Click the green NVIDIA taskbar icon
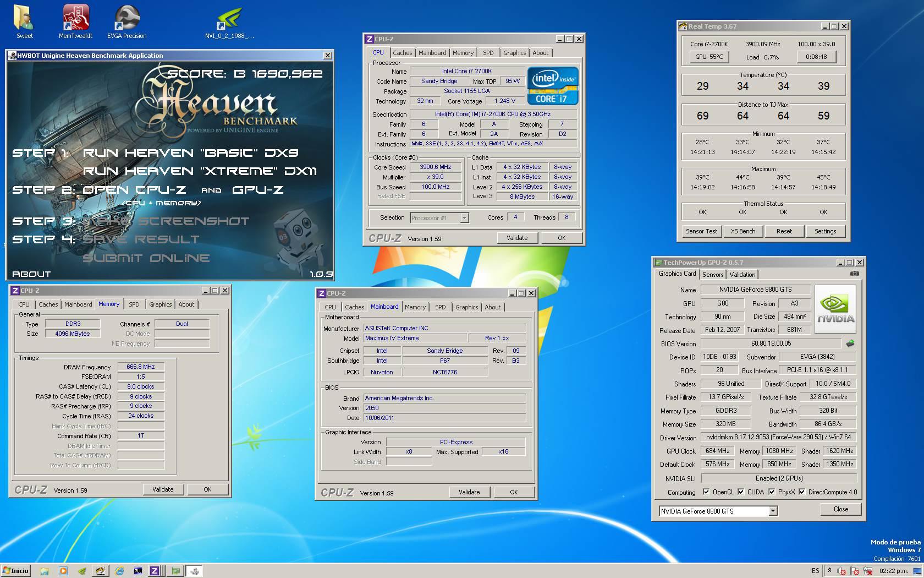Image resolution: width=924 pixels, height=578 pixels. click(81, 571)
